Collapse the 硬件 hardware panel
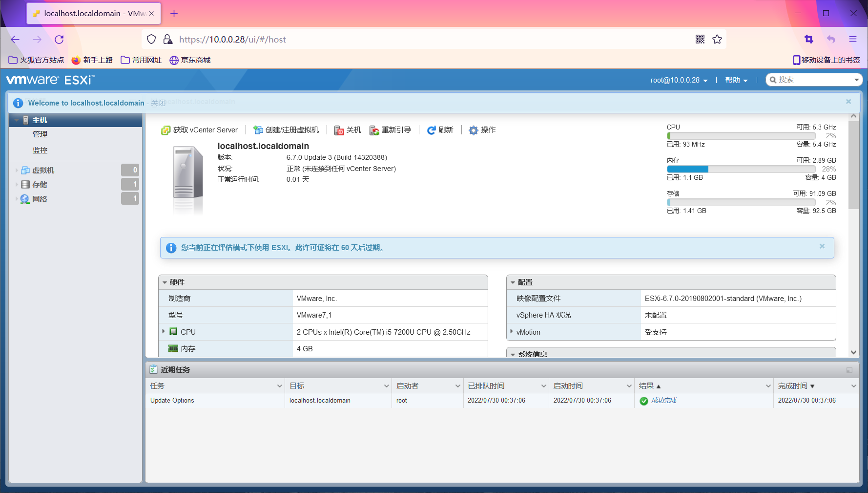This screenshot has height=493, width=868. (x=165, y=282)
